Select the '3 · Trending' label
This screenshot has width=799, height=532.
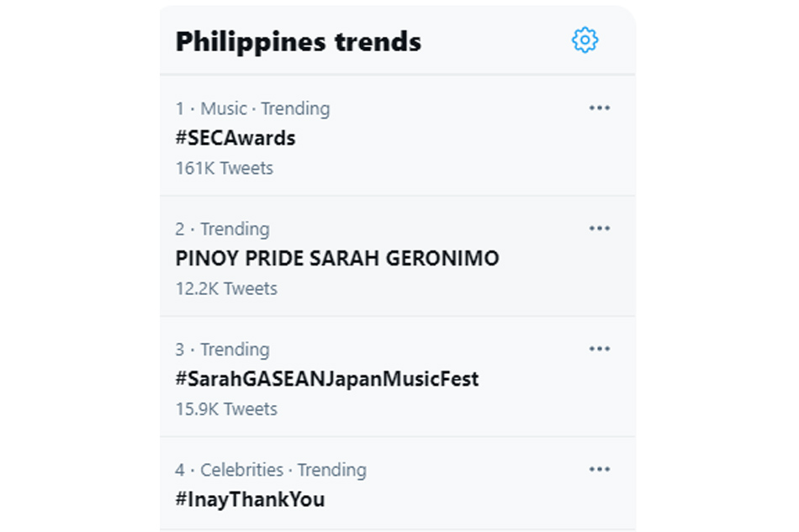click(222, 350)
